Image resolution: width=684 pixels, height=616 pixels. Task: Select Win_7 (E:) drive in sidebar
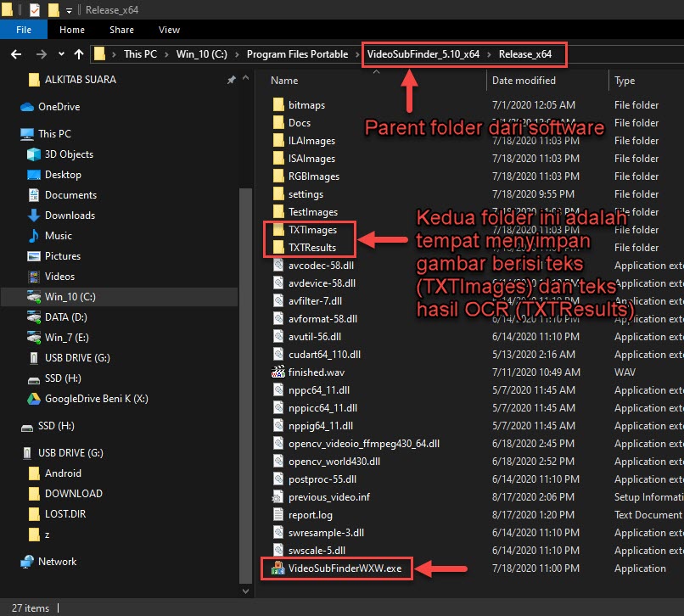point(66,338)
